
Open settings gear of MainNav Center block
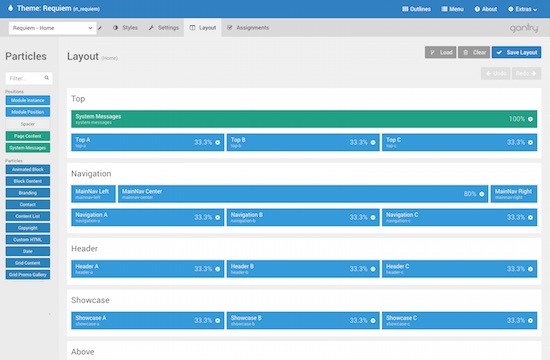(x=482, y=194)
